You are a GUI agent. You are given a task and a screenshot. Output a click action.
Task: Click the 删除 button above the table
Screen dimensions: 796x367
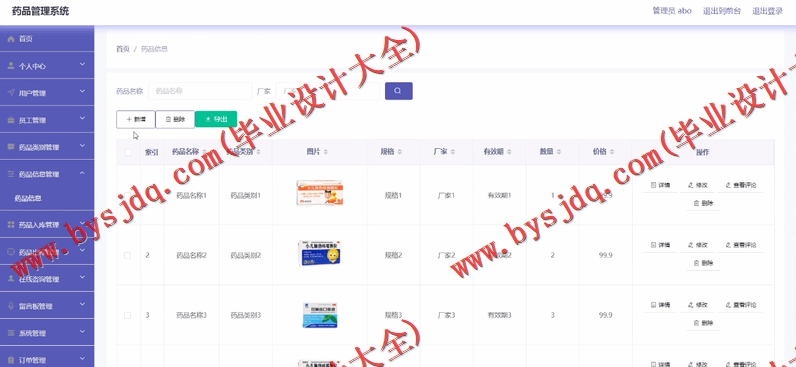[x=175, y=119]
